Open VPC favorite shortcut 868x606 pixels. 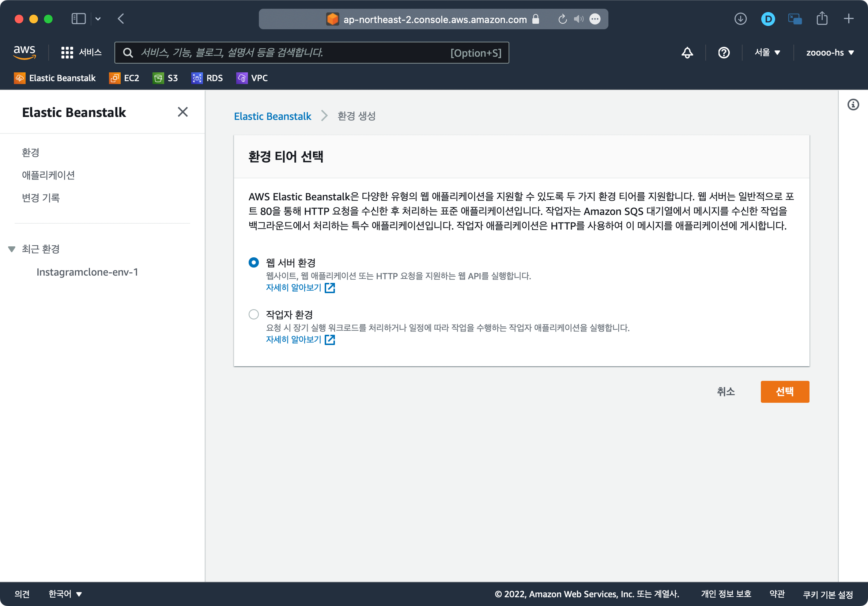252,78
